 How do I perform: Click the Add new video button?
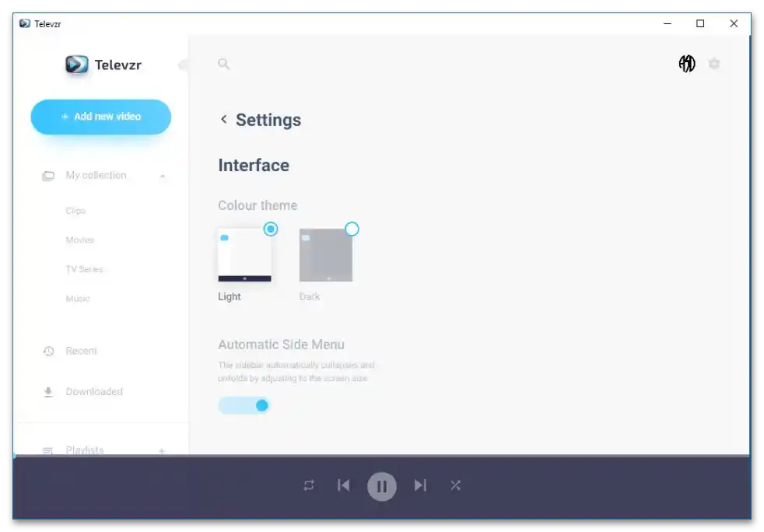pos(100,116)
